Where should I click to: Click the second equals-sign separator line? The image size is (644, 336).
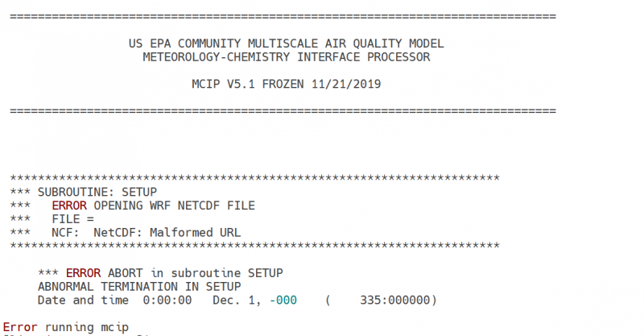pyautogui.click(x=282, y=110)
